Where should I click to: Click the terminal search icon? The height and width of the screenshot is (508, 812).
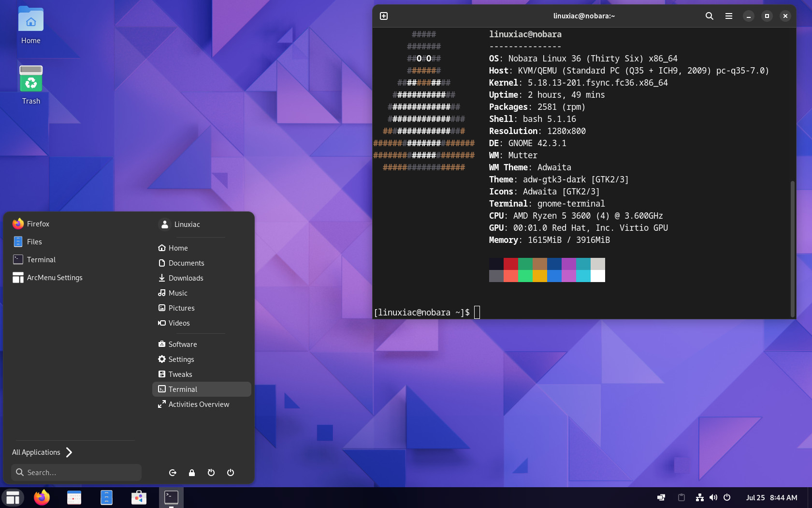(709, 16)
